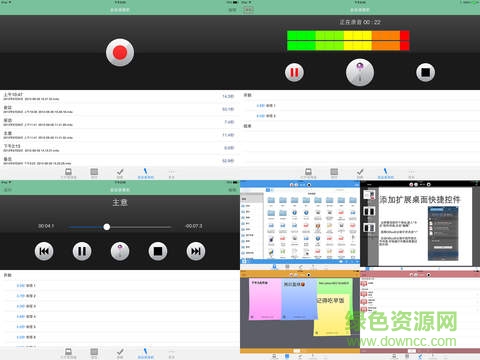This screenshot has width=480, height=360.
Task: Tap the outlined button in recording screen header
Action: (248, 10)
